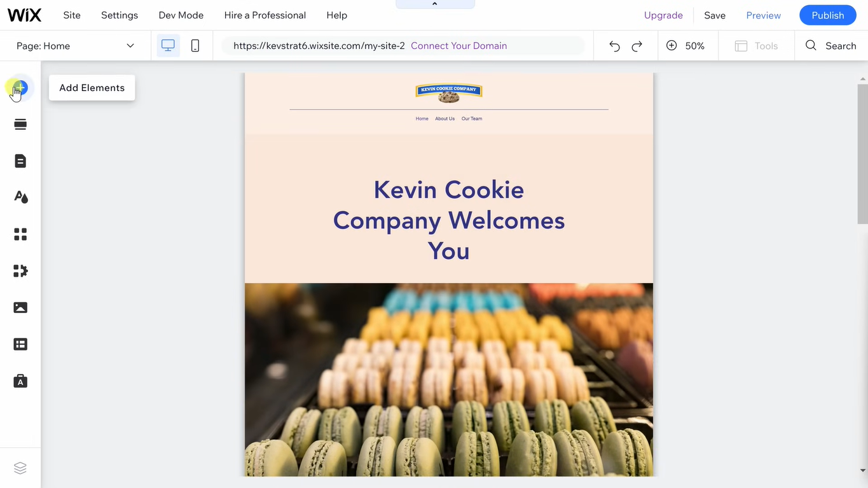Select the macarons photo on the canvas
The height and width of the screenshot is (488, 868).
click(x=449, y=379)
